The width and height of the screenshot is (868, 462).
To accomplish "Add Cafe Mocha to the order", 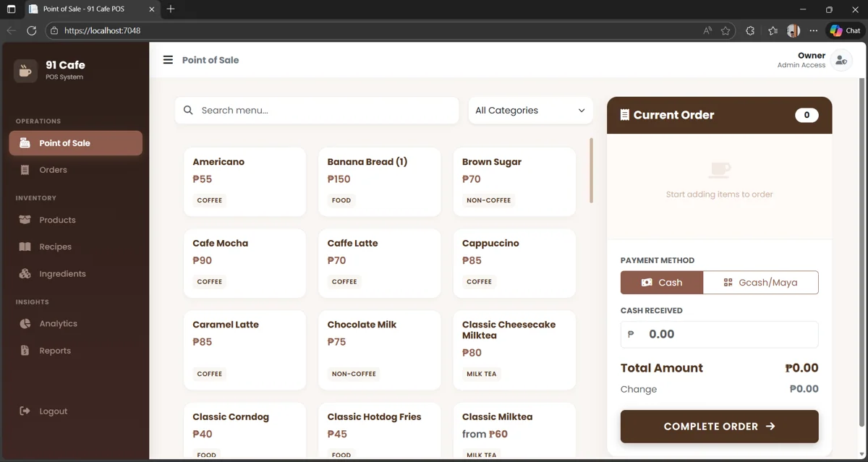I will point(244,263).
